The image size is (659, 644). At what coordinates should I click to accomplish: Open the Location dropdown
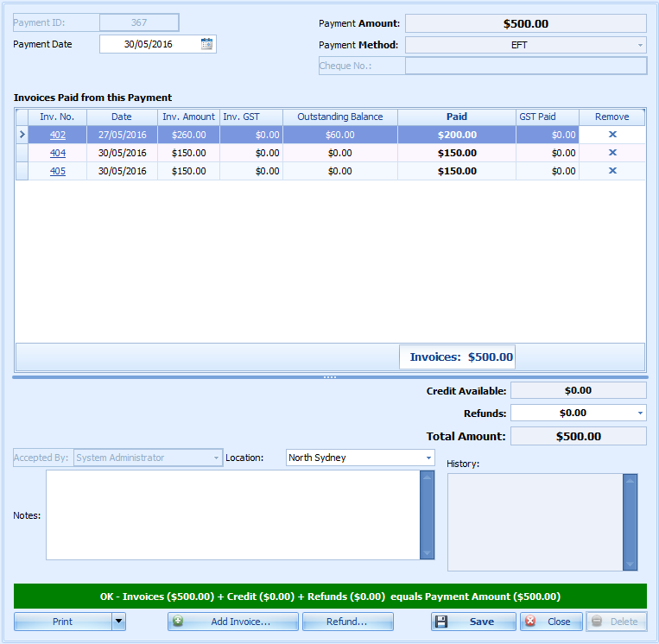coord(428,458)
